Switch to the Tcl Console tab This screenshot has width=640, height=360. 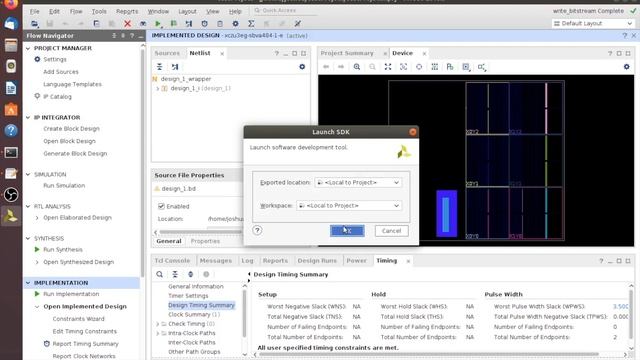(172, 260)
